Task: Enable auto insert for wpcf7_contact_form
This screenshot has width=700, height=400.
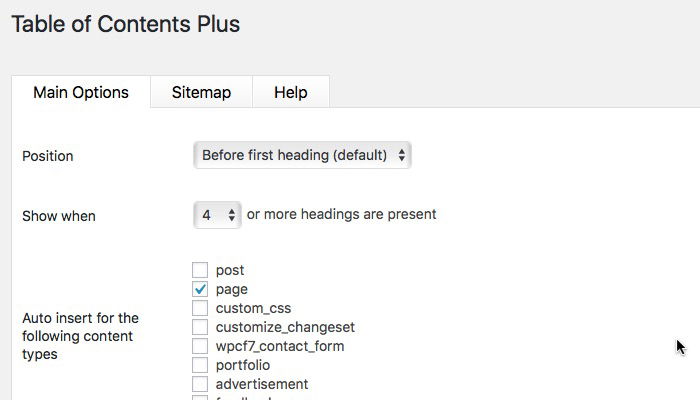Action: (200, 346)
